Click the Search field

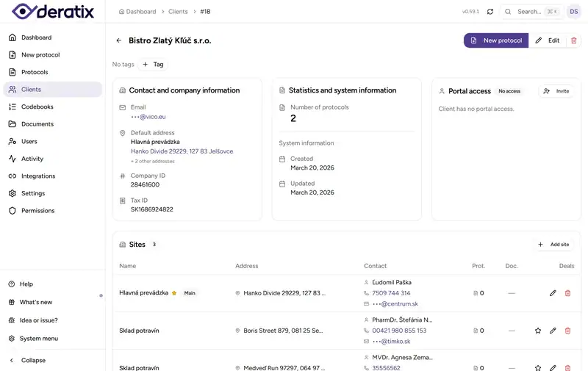531,12
